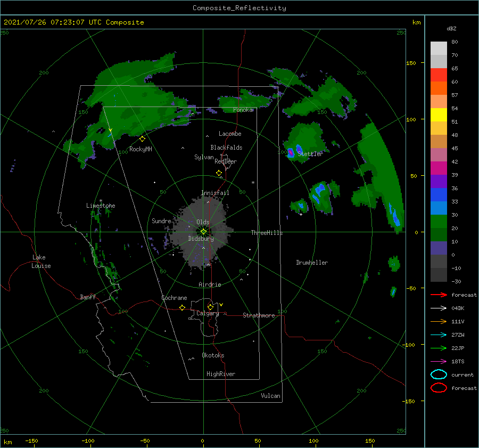Click the Blackfalds label
This screenshot has height=448, width=479.
click(x=226, y=148)
